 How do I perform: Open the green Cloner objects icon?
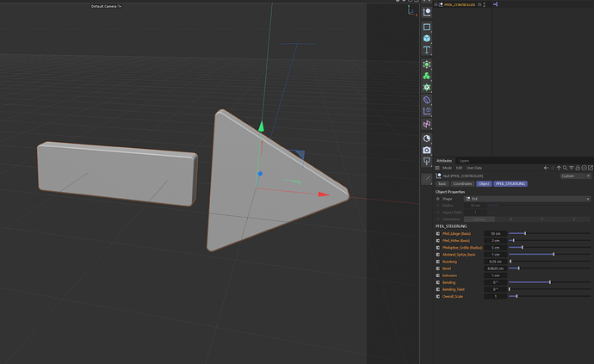[427, 76]
